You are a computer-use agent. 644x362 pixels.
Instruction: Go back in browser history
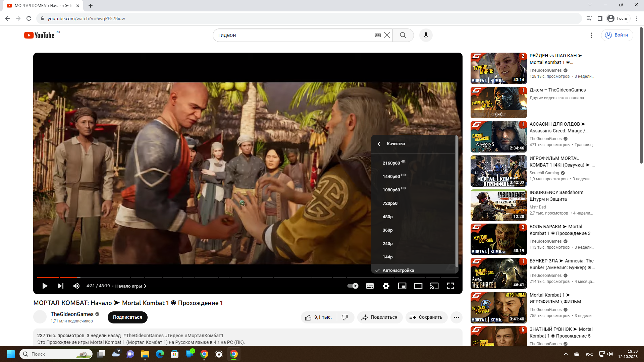pyautogui.click(x=7, y=18)
